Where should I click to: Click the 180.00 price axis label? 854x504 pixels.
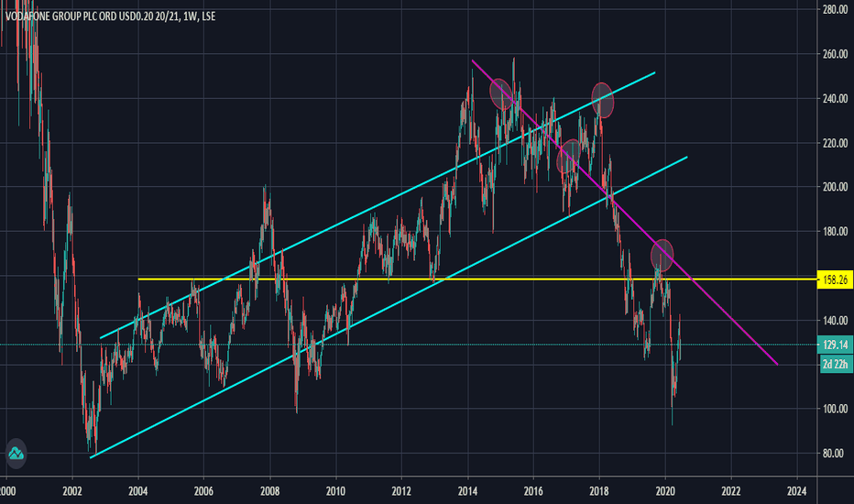[835, 232]
